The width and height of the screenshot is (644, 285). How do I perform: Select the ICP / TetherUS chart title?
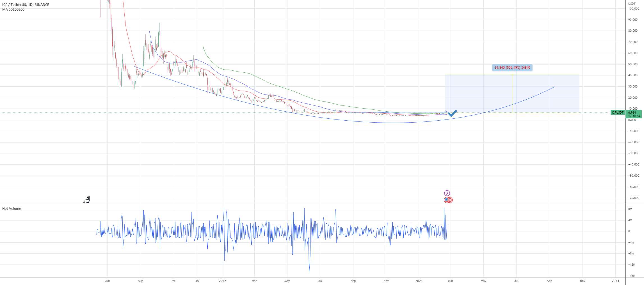pyautogui.click(x=26, y=5)
